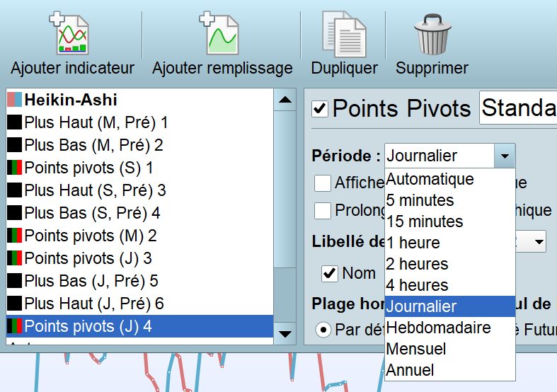Open the Standard type combo box
This screenshot has width=557, height=392.
point(518,108)
